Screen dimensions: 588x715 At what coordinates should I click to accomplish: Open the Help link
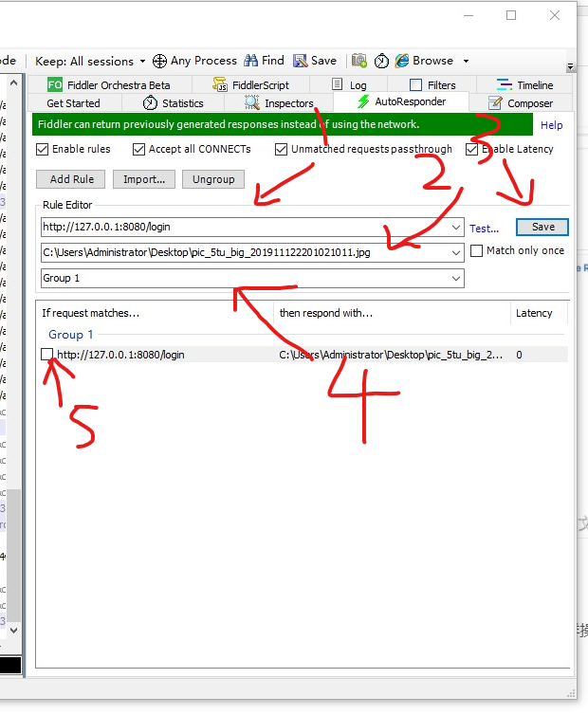tap(552, 125)
